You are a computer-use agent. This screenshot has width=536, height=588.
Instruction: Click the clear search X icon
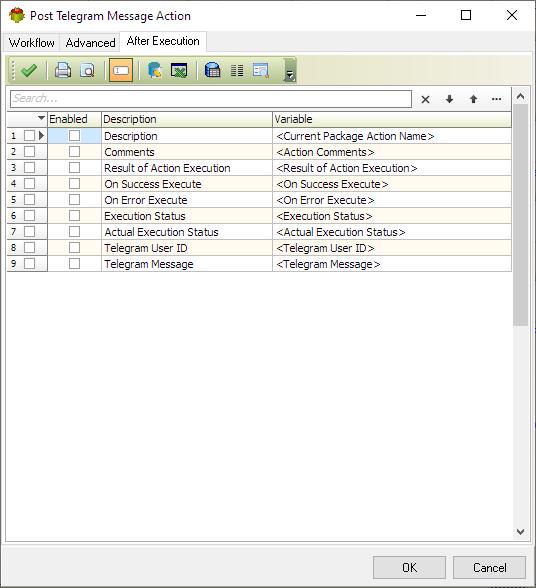click(x=425, y=99)
